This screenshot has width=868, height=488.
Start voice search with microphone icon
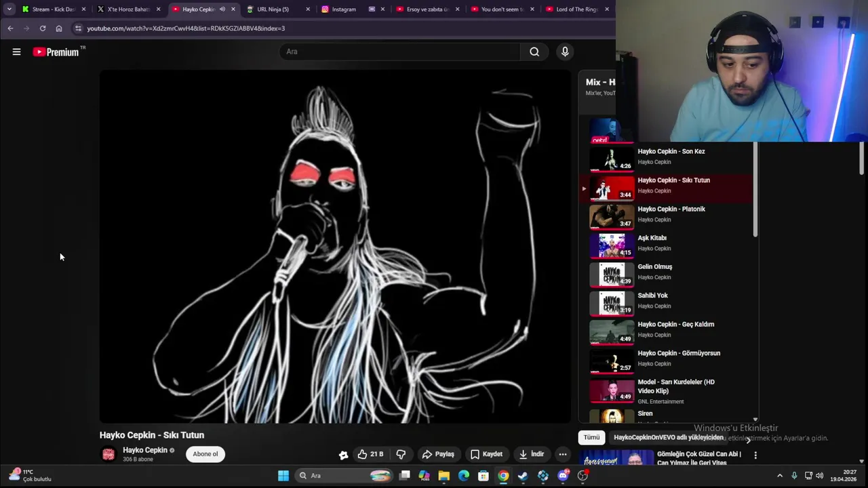pyautogui.click(x=565, y=52)
